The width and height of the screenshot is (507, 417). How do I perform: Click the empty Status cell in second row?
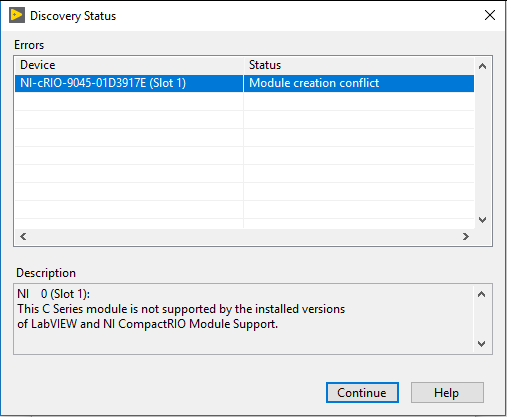359,101
